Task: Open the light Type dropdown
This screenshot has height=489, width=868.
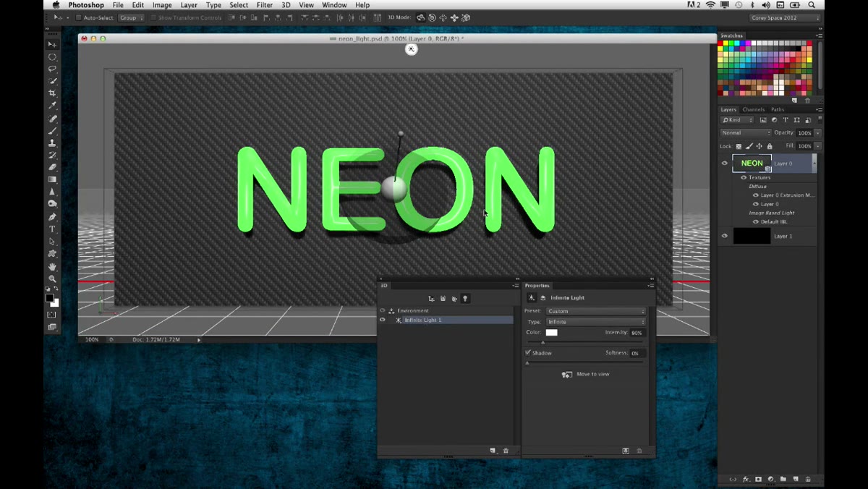Action: click(596, 322)
